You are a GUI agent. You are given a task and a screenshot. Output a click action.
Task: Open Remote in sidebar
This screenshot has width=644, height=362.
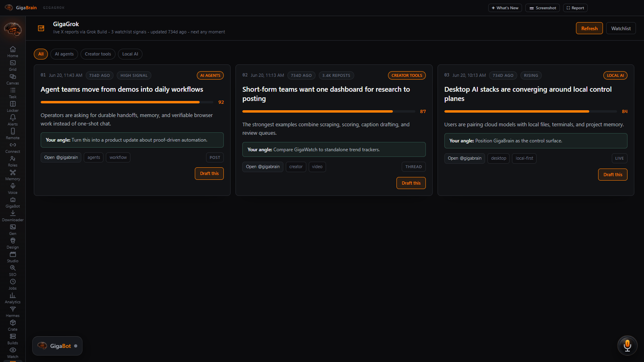[x=12, y=134]
